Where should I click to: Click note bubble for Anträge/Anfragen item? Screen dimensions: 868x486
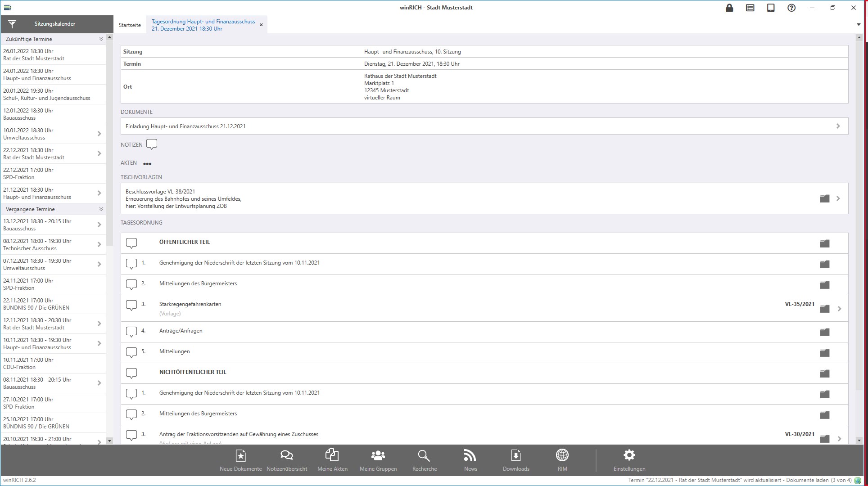pyautogui.click(x=131, y=332)
